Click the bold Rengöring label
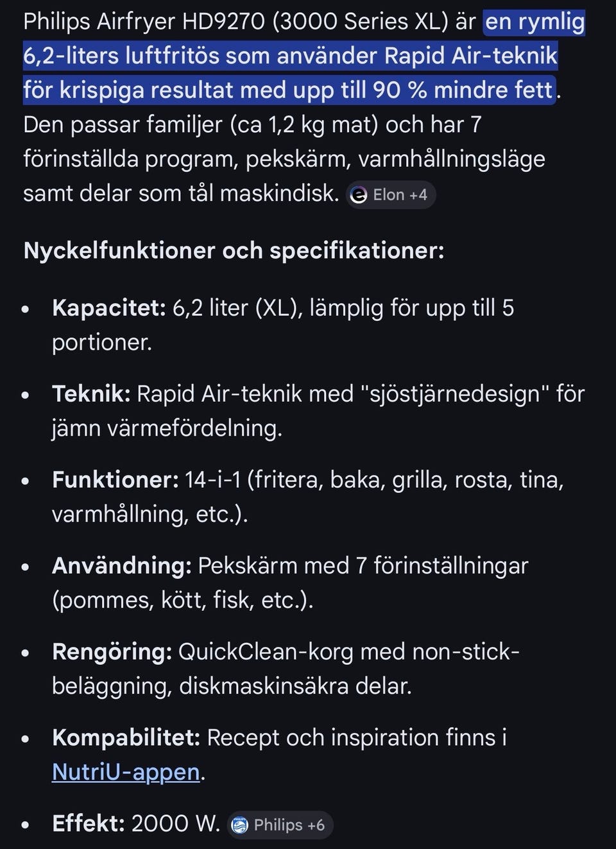 [x=112, y=651]
